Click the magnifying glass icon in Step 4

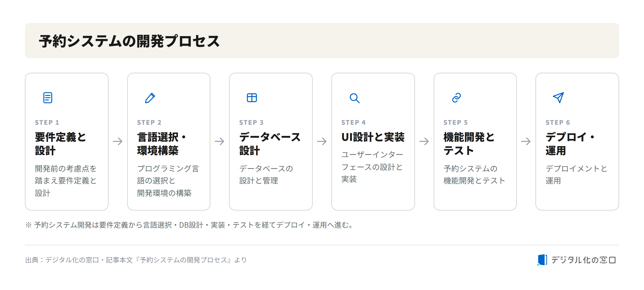354,98
